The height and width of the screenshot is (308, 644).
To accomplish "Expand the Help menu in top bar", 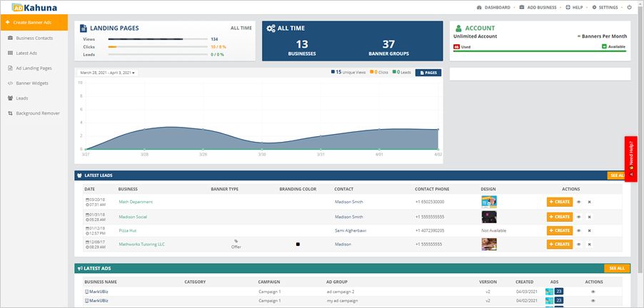I will [573, 7].
